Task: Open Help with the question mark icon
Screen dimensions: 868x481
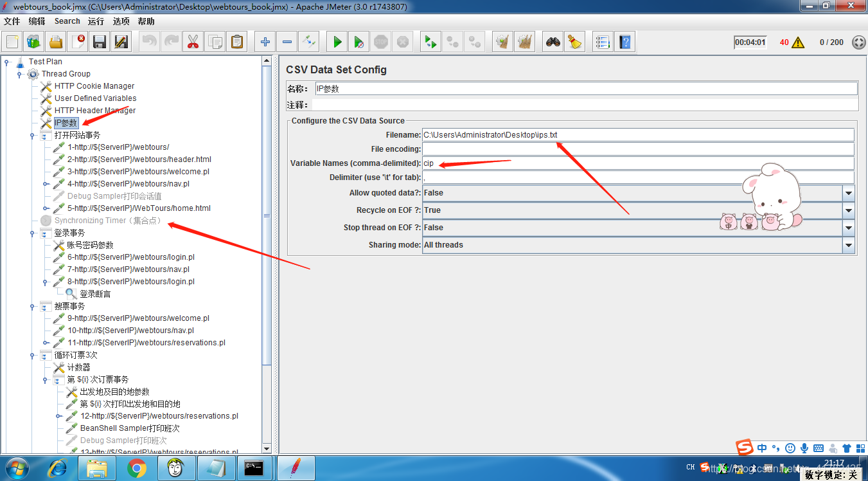Action: [624, 42]
